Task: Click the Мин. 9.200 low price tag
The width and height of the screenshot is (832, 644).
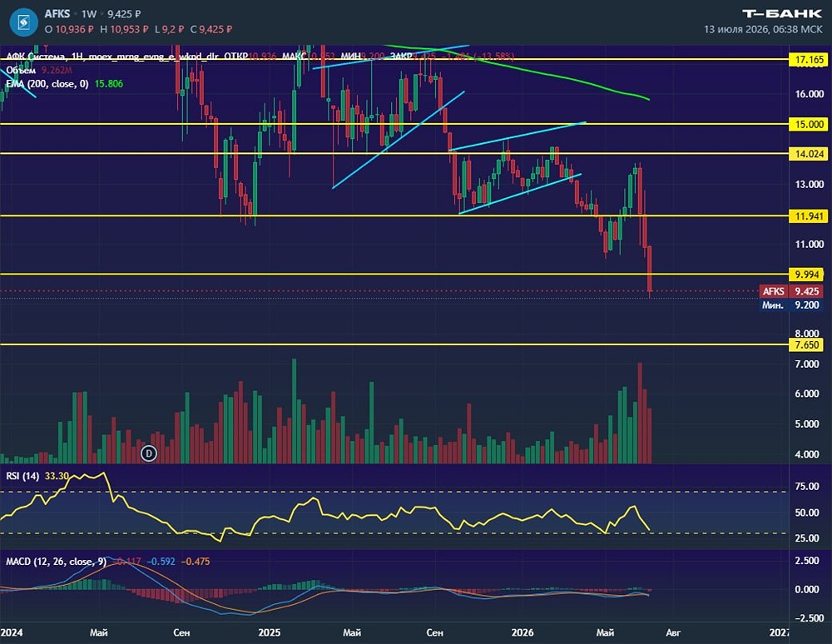Action: [791, 305]
